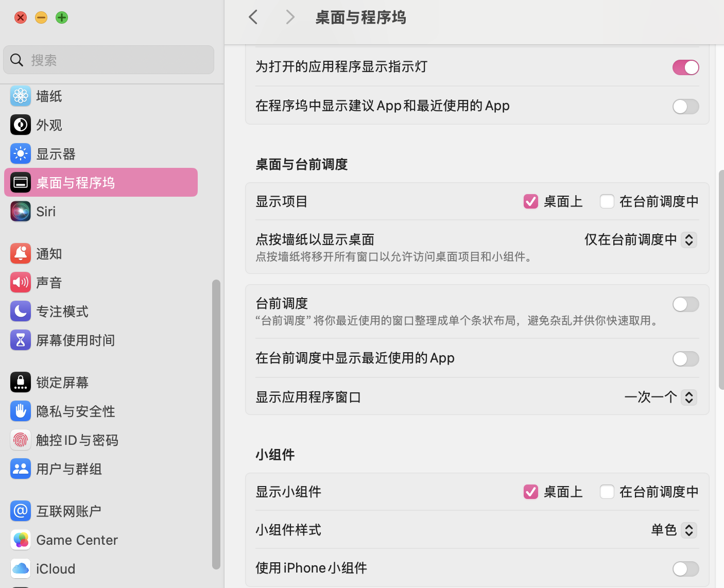Open Touch ID (触控 ID与密码) fingerprint icon
Screen dimensions: 724x588
[21, 440]
